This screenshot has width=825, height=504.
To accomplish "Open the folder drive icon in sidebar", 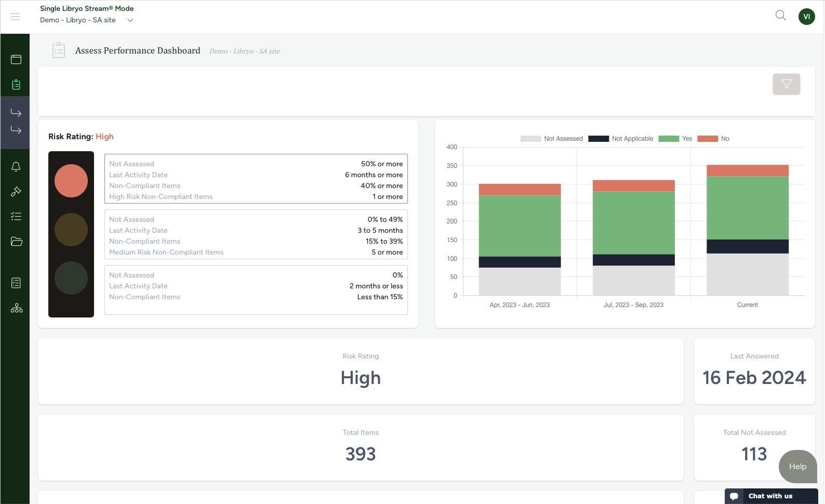I will pyautogui.click(x=16, y=242).
